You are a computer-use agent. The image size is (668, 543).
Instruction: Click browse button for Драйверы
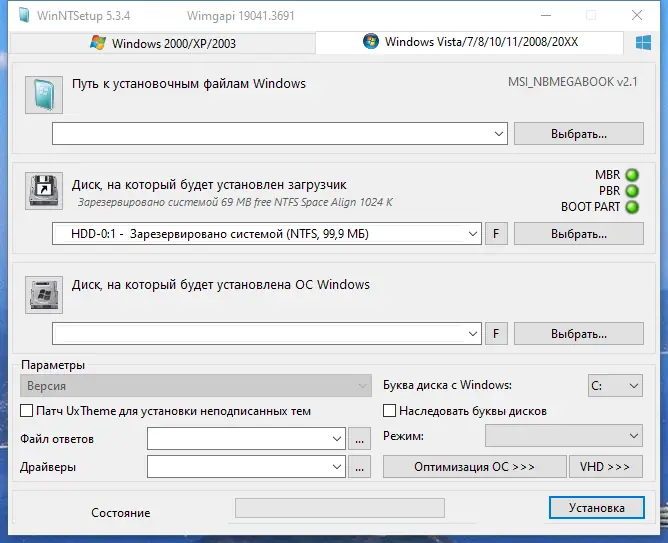[360, 467]
